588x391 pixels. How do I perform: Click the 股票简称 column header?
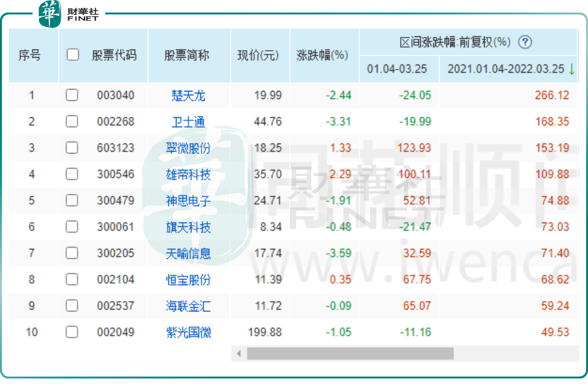[x=187, y=55]
